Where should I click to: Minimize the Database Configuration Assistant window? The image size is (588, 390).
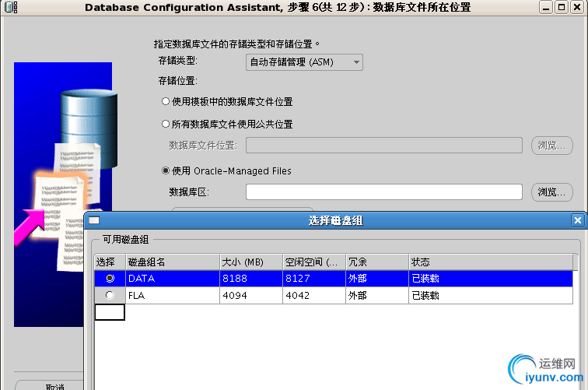tap(546, 7)
